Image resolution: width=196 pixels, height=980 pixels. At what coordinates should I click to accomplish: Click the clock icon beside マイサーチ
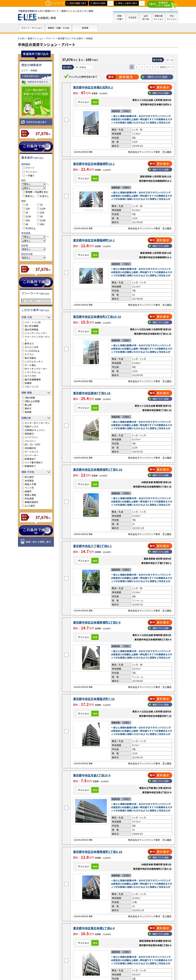coord(48,3)
